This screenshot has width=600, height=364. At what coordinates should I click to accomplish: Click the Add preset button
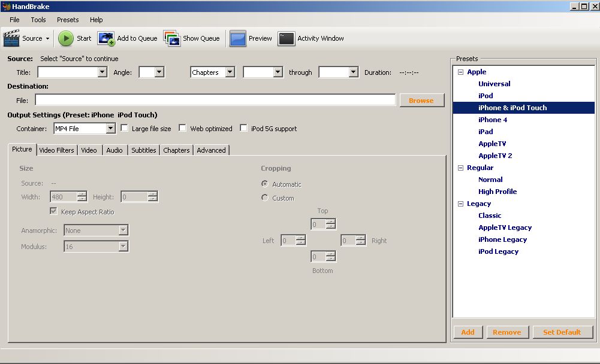click(468, 332)
